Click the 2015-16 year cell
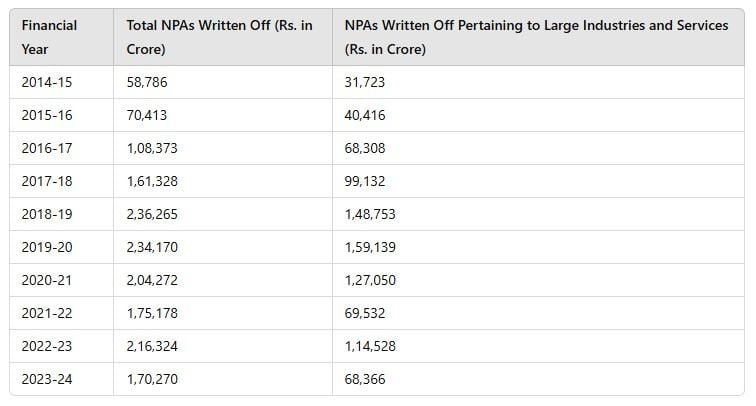Image resolution: width=756 pixels, height=406 pixels. (47, 115)
